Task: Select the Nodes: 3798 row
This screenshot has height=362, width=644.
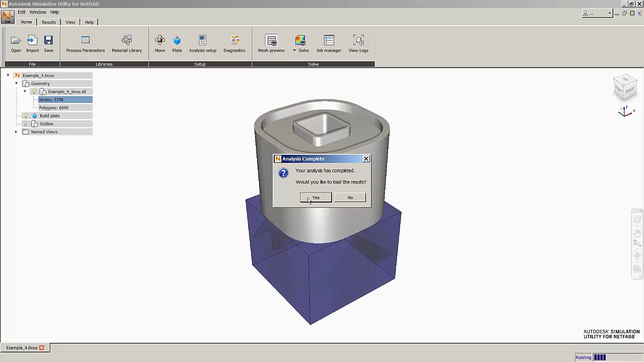Action: tap(65, 100)
